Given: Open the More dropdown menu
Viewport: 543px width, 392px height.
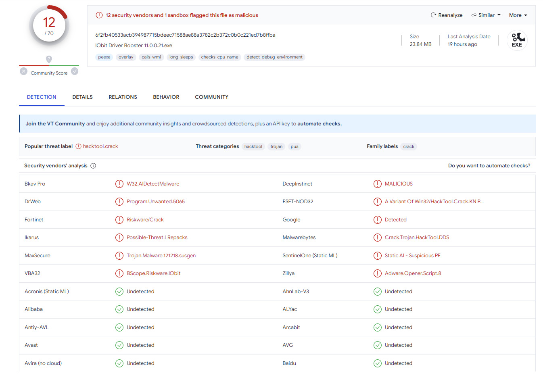Looking at the screenshot, I should [x=518, y=15].
